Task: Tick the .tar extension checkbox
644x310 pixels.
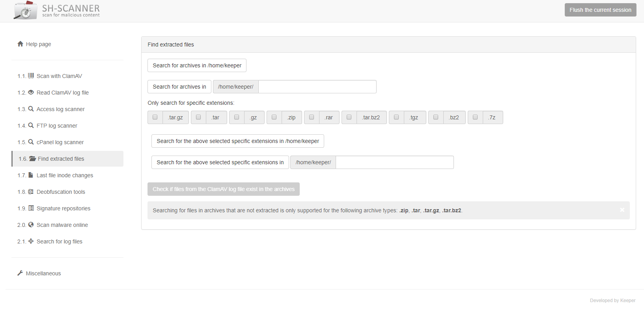Action: (x=198, y=117)
